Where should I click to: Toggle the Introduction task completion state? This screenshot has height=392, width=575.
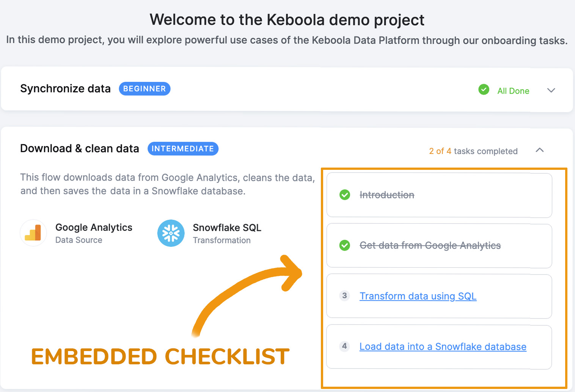(x=344, y=195)
